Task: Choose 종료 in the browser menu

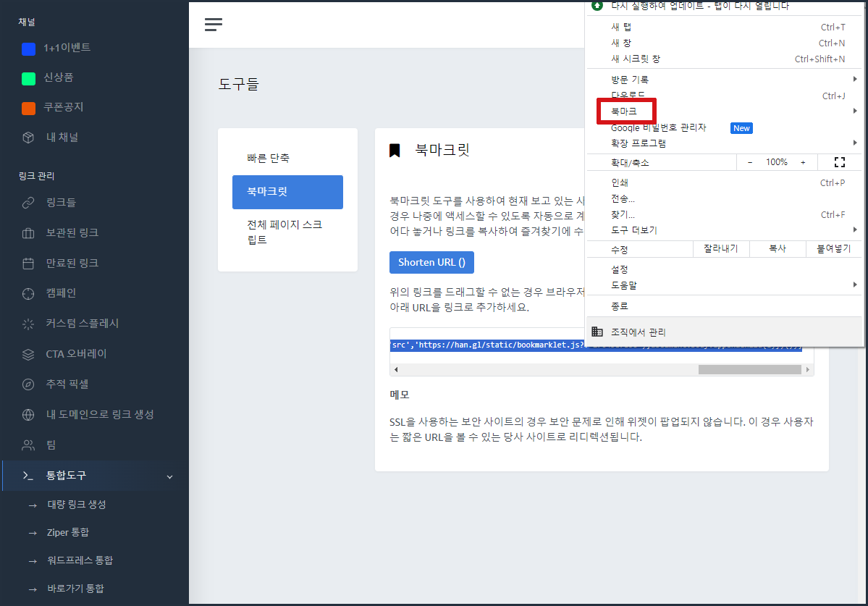Action: point(725,306)
